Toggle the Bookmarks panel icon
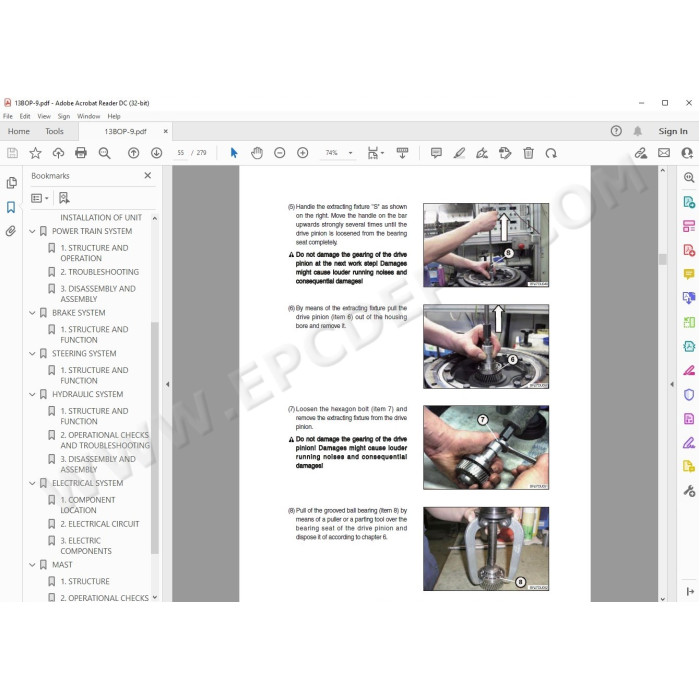 click(x=11, y=207)
